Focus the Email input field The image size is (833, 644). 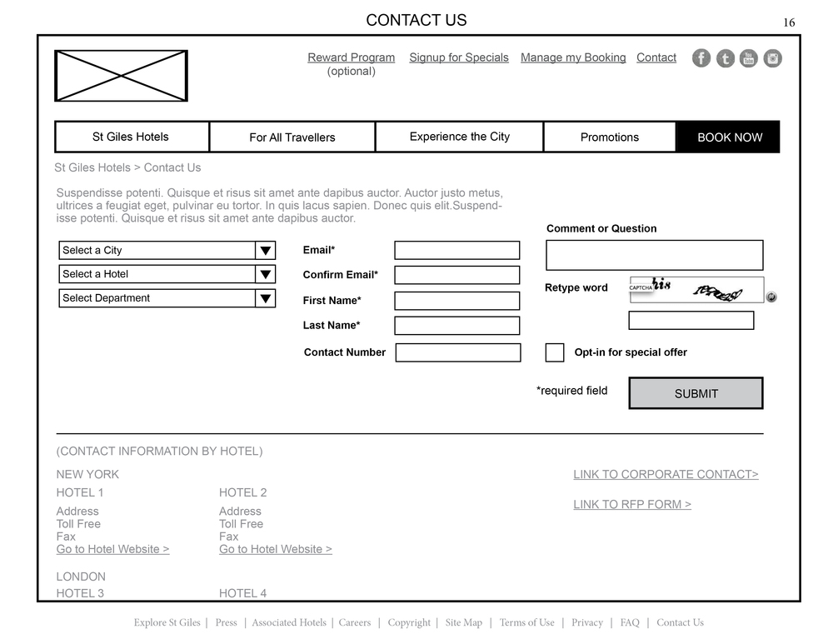coord(456,250)
